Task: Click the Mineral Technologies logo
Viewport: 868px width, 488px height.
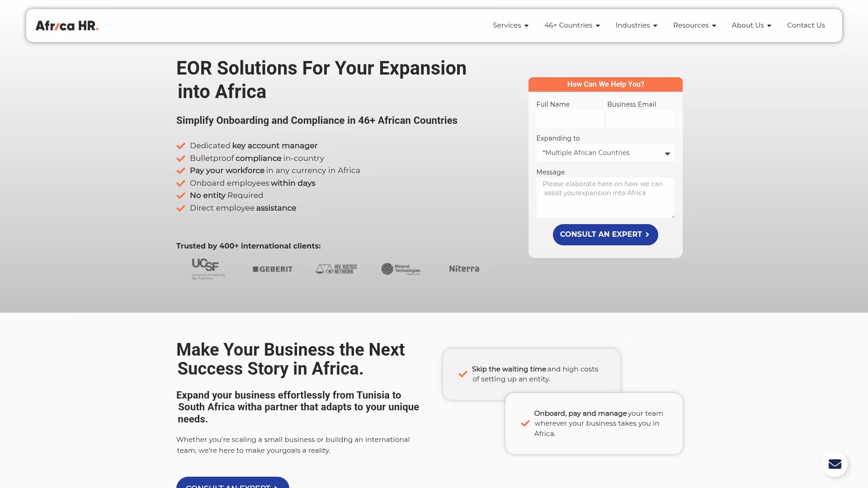Action: point(401,269)
